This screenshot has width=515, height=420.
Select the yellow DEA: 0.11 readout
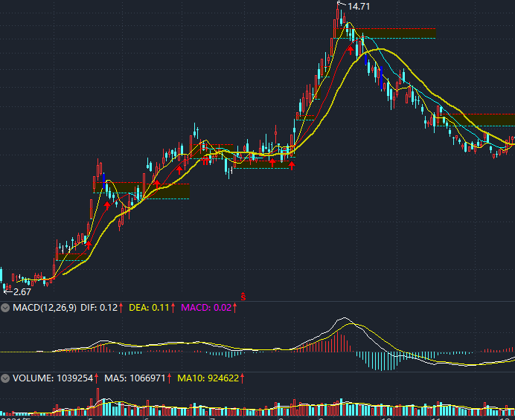150,307
